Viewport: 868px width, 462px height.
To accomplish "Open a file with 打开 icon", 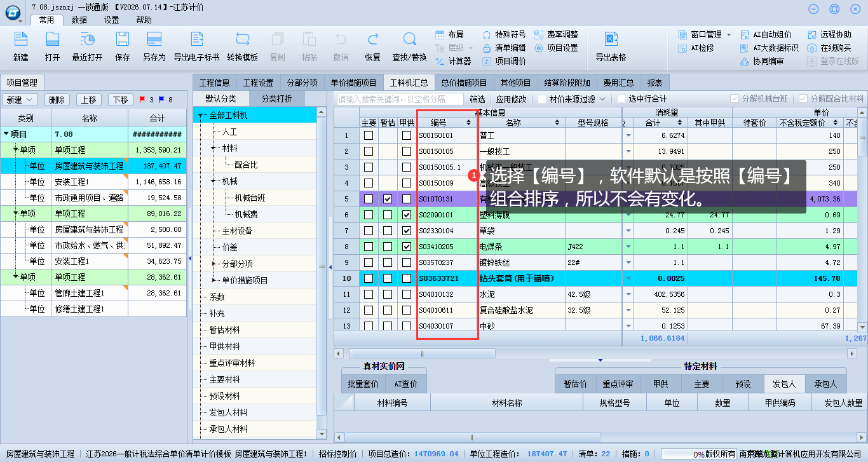I will click(x=52, y=46).
